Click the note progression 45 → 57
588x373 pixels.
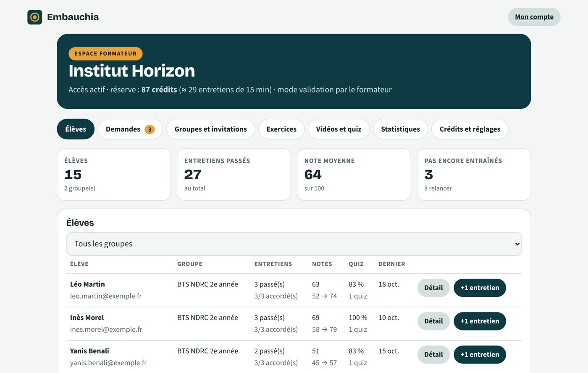pos(324,362)
